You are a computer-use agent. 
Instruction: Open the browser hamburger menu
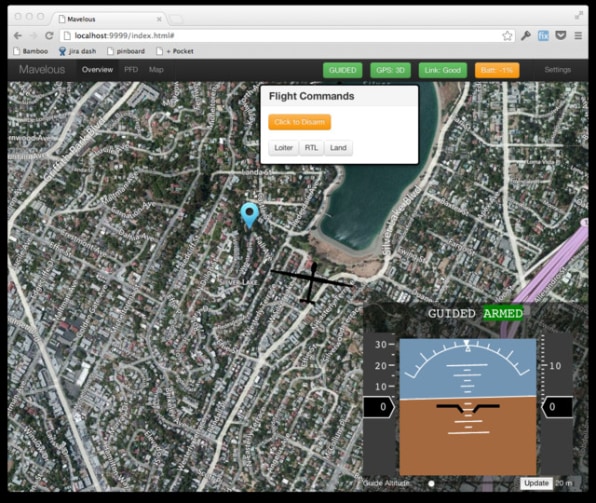pos(578,36)
